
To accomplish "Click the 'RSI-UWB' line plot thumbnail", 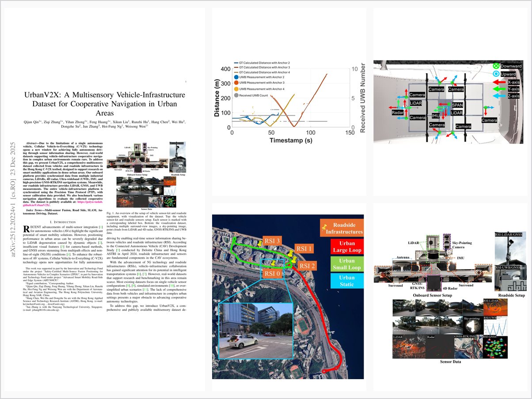I will (x=495, y=326).
